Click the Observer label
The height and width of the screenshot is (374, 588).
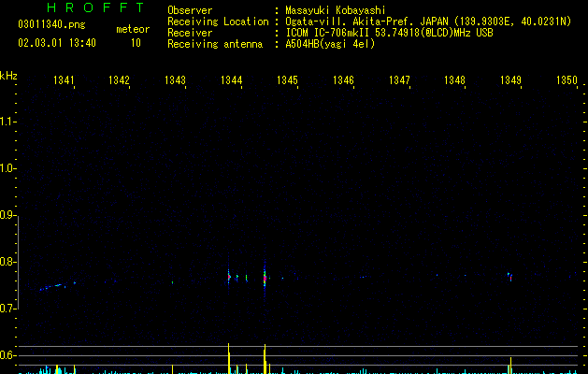tap(190, 10)
